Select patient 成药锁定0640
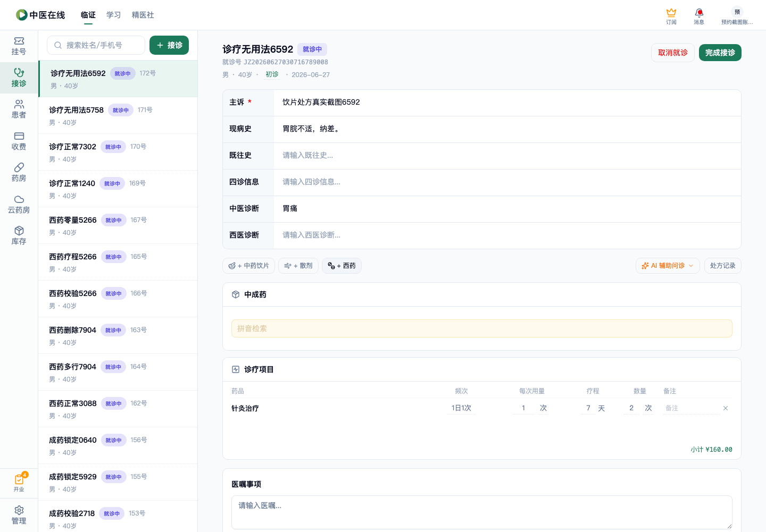 (x=118, y=445)
